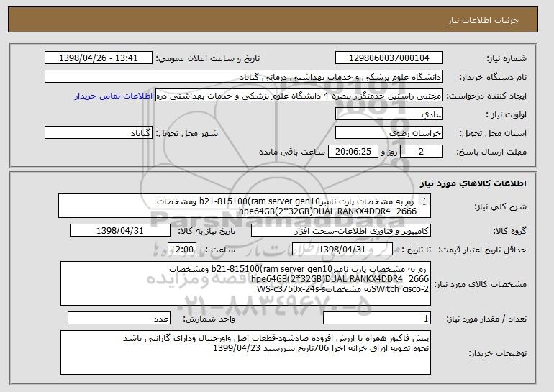This screenshot has height=392, width=554.
Task: Click the priority field showing عادی
Action: tap(389, 114)
